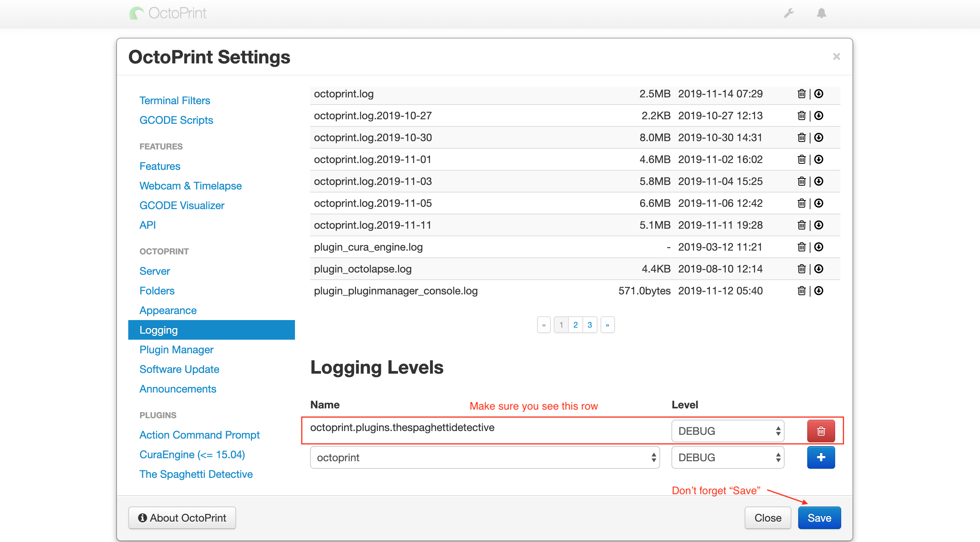
Task: Remove thespaghettidetective logging level with red trash button
Action: [x=821, y=431]
